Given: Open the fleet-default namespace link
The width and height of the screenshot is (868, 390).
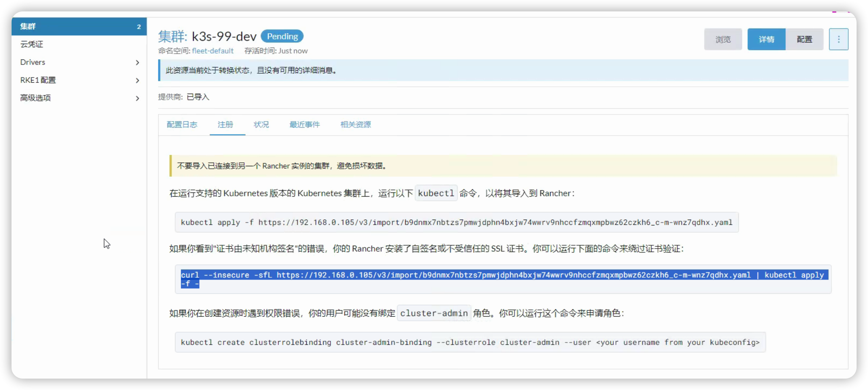Looking at the screenshot, I should (x=213, y=51).
